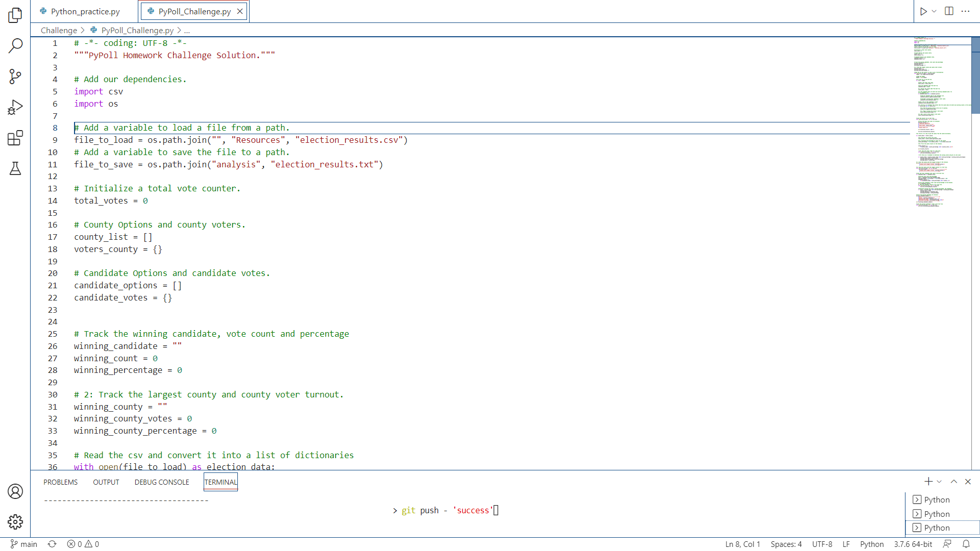Open the terminal launch profile dropdown
The height and width of the screenshot is (551, 980).
point(939,481)
